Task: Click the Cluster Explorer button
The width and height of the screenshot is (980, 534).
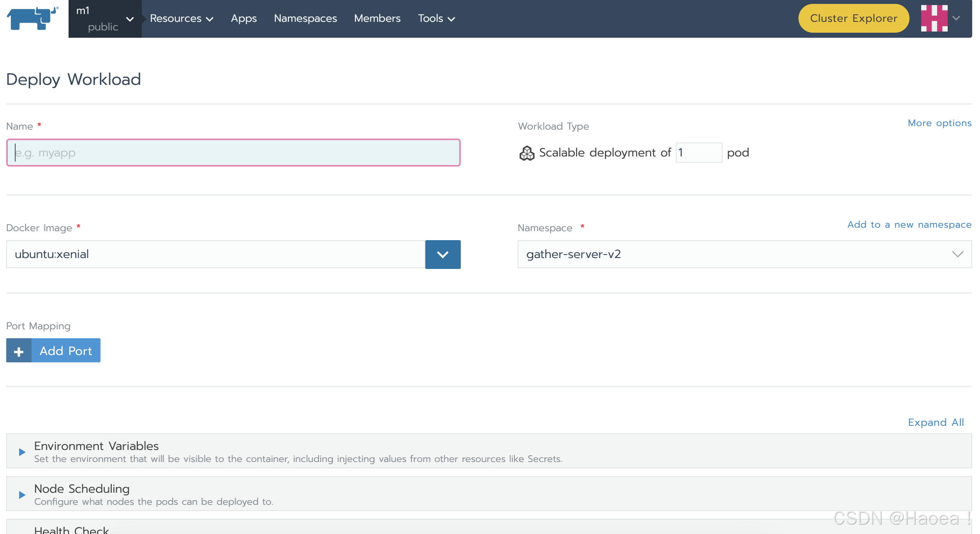Action: [853, 18]
